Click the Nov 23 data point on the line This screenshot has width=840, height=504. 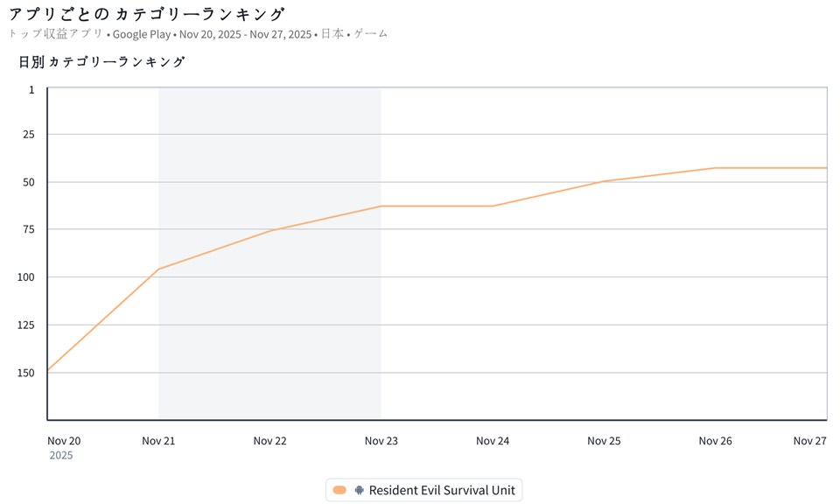coord(381,206)
